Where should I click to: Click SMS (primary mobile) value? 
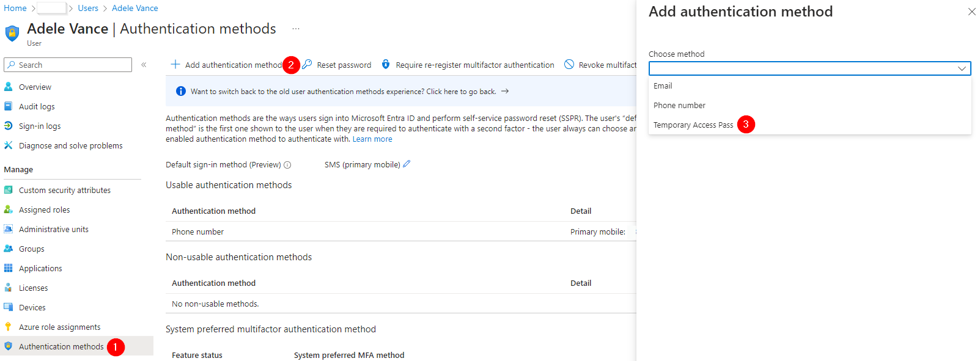click(x=362, y=165)
